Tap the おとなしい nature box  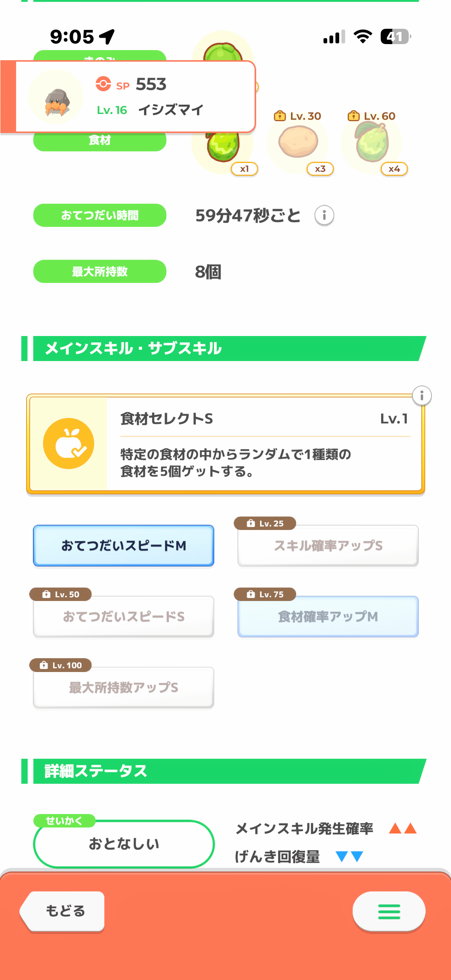[x=124, y=844]
